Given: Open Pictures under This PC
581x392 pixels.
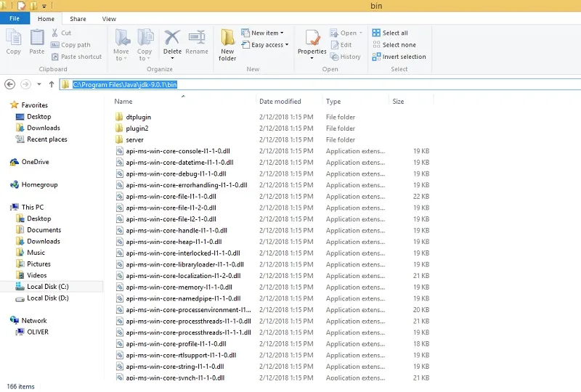Looking at the screenshot, I should click(x=33, y=264).
